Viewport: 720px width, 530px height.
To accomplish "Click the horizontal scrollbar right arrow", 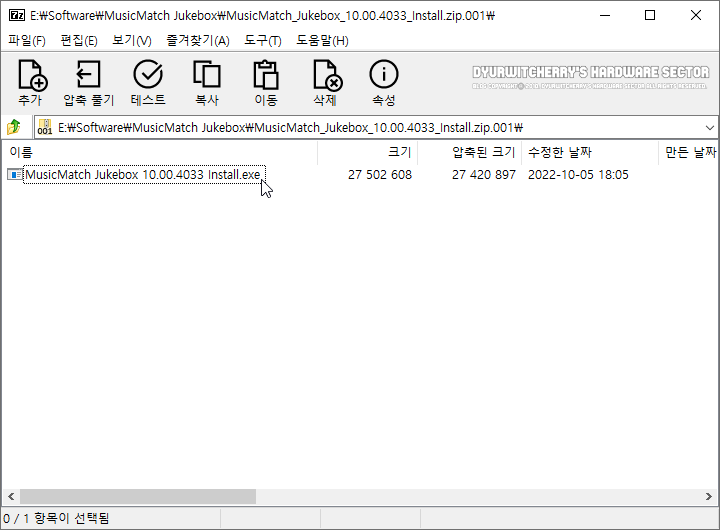I will 709,496.
